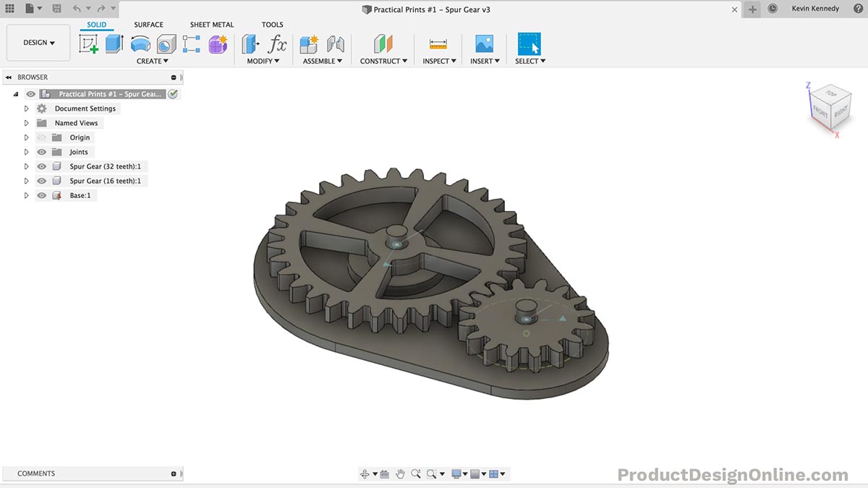Open the Surface tab
868x488 pixels.
(x=148, y=24)
